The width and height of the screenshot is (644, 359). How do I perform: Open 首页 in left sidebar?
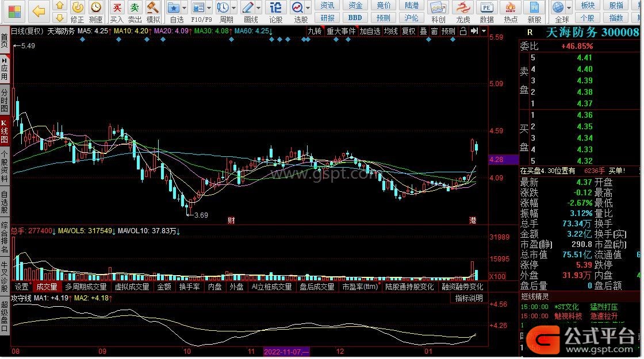pos(5,40)
